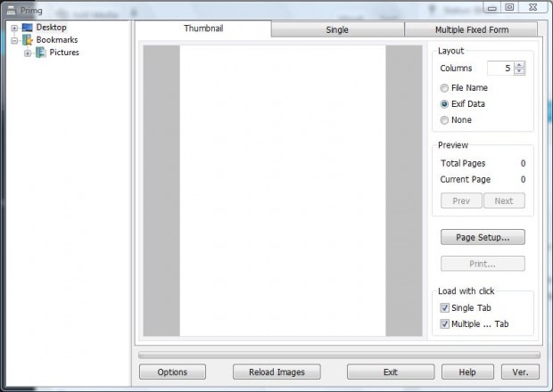Open the Page Setup dialog

coord(483,238)
